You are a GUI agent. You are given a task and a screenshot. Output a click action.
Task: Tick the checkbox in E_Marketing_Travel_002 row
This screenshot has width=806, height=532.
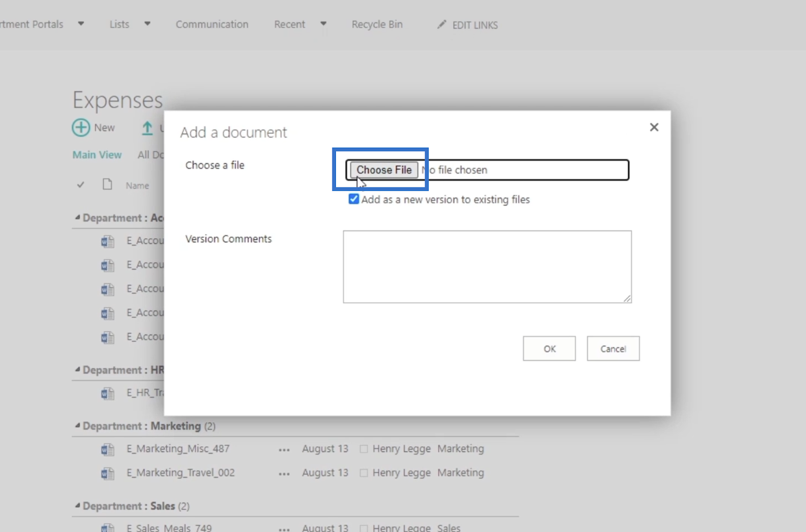coord(364,473)
